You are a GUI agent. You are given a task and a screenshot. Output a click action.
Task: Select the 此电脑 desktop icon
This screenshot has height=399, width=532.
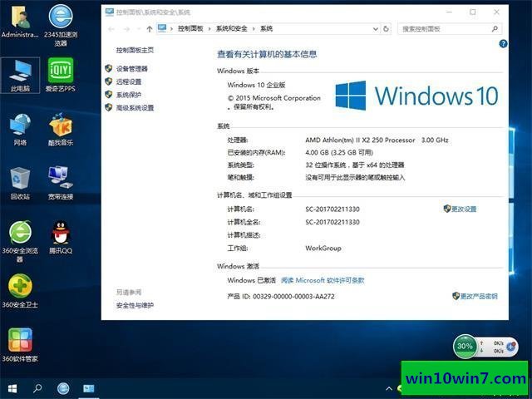(20, 76)
